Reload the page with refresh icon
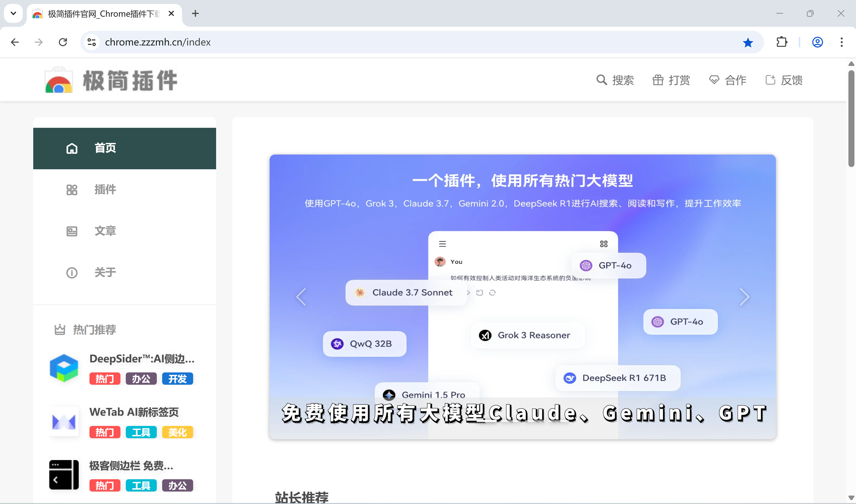The image size is (856, 504). tap(63, 42)
